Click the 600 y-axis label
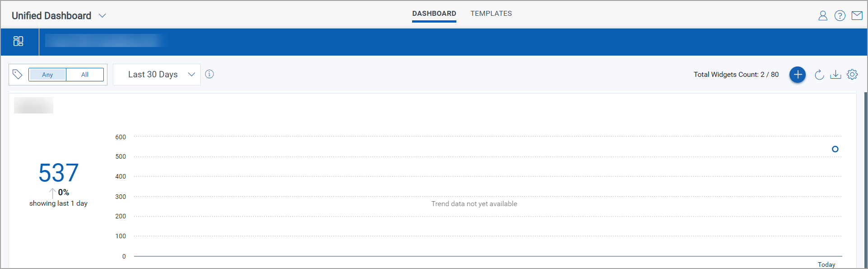868x269 pixels. pyautogui.click(x=121, y=137)
